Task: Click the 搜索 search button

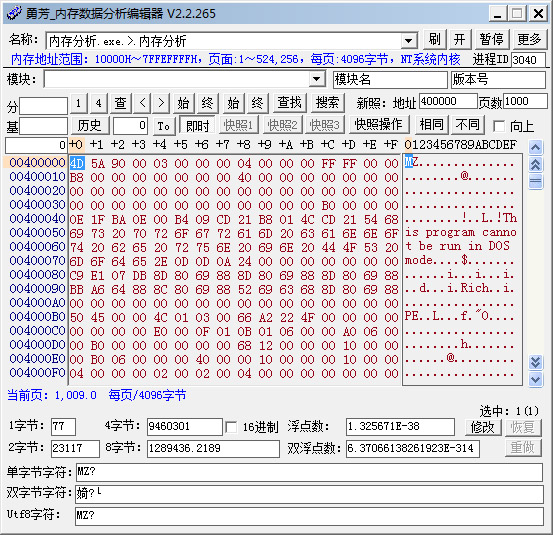Action: pyautogui.click(x=327, y=103)
